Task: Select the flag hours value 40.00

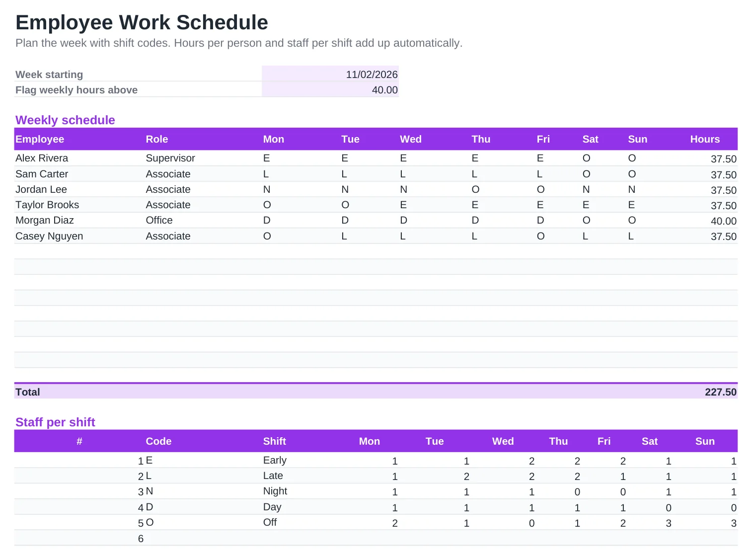Action: (330, 89)
